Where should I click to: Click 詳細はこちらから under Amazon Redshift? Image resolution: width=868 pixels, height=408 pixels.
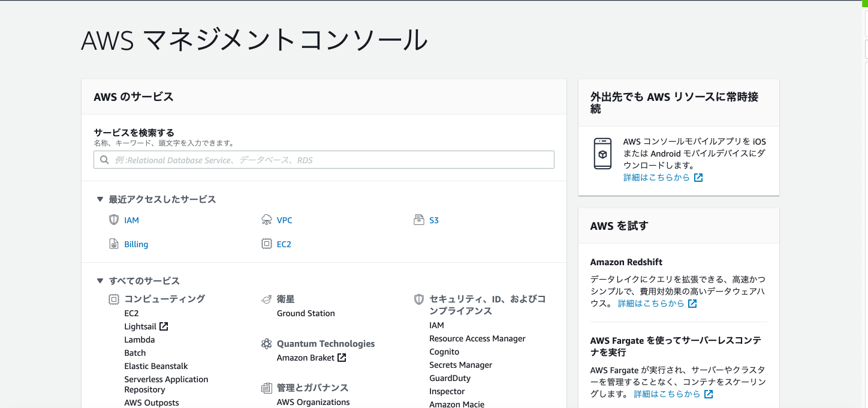coord(651,304)
